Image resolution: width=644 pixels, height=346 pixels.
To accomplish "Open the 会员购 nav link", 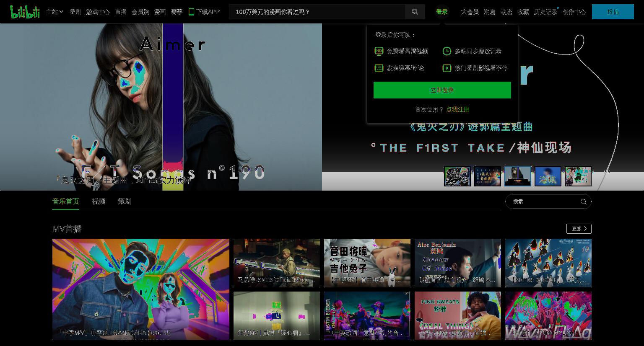I will click(140, 12).
